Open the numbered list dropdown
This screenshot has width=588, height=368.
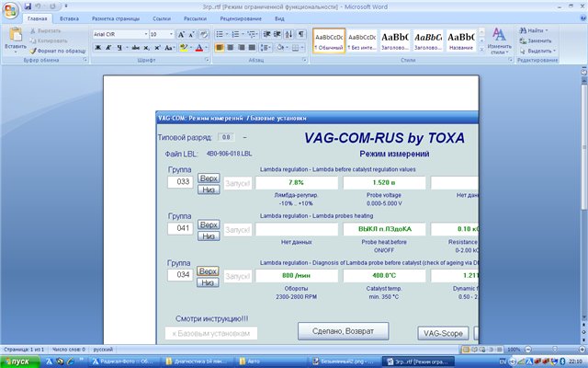(243, 35)
